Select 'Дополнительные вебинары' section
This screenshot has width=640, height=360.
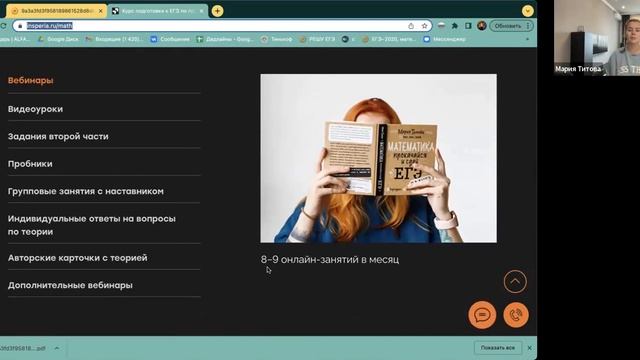pos(70,285)
